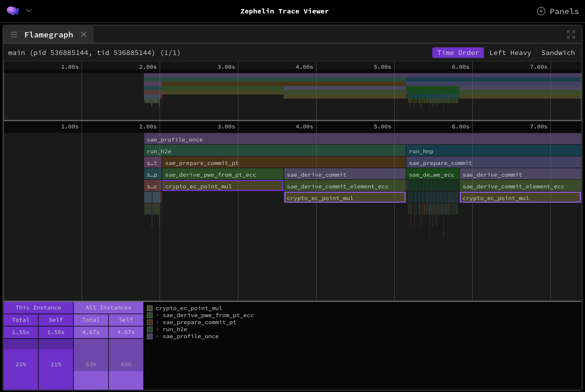Click sae_profile_once name in the stack list
585x392 pixels.
(191, 336)
